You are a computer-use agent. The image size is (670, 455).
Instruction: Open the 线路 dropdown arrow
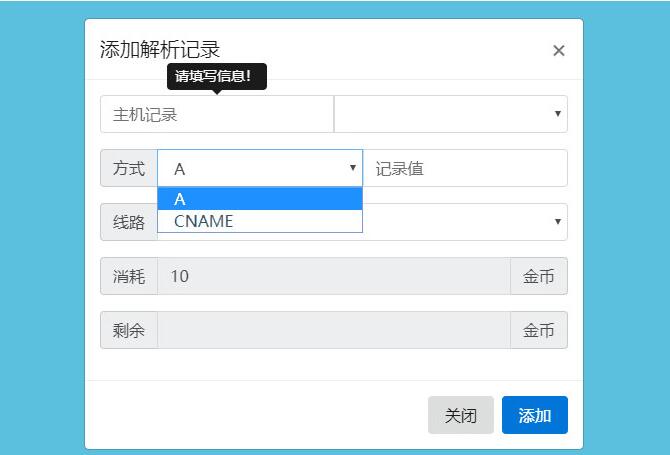tap(557, 222)
